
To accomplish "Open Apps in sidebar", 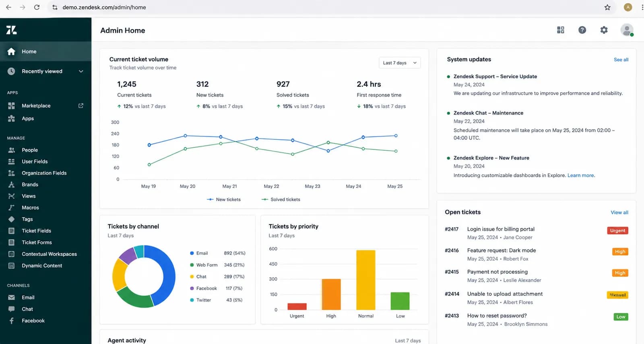I will tap(28, 118).
